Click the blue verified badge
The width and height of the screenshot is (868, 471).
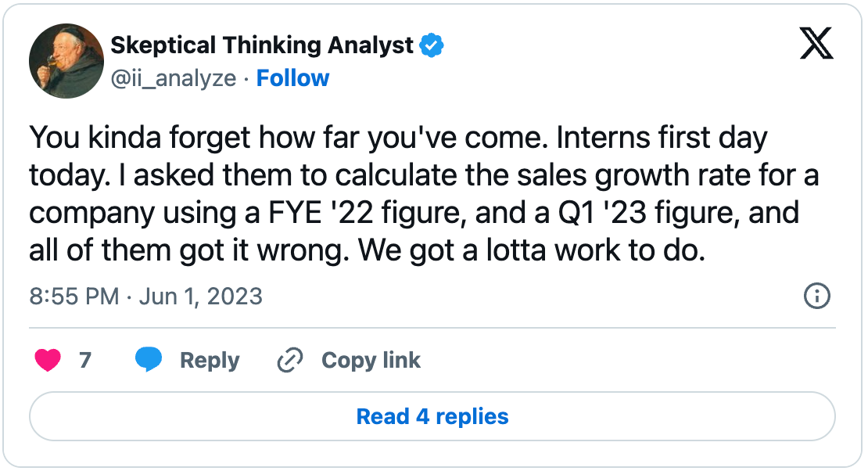pyautogui.click(x=432, y=45)
